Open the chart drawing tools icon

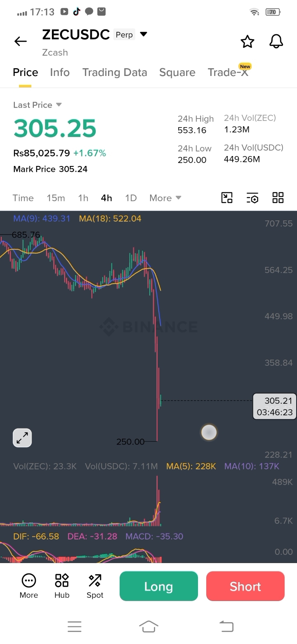[227, 198]
